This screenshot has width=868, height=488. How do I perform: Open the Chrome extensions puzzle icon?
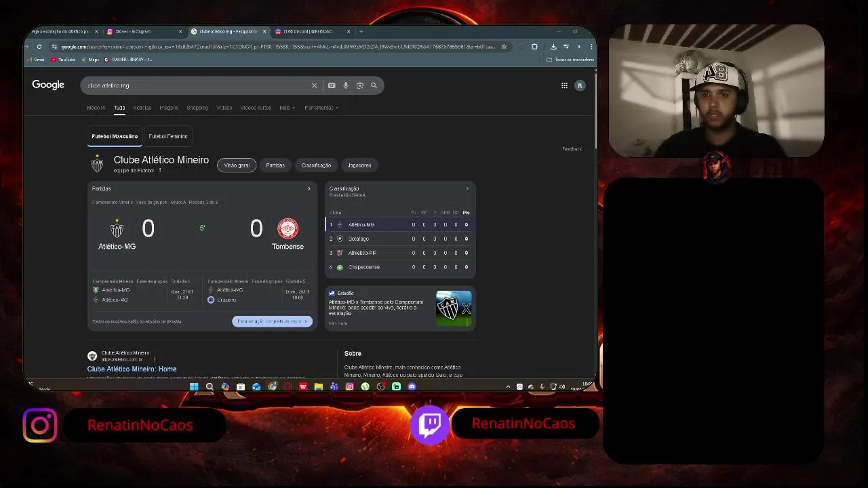point(534,47)
